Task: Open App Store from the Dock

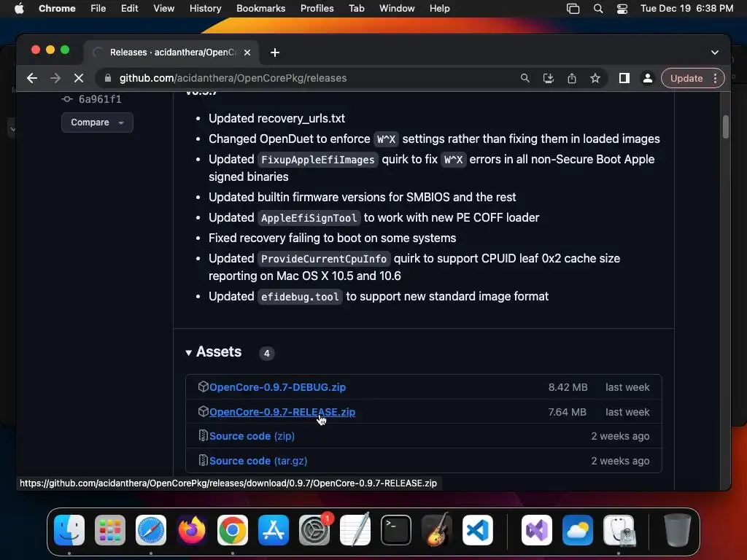Action: (274, 530)
